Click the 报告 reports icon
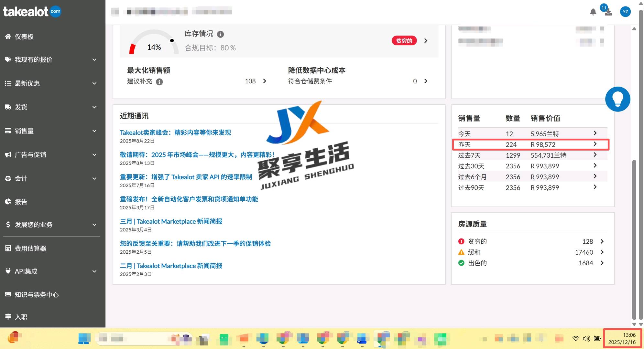644x349 pixels. (x=8, y=201)
